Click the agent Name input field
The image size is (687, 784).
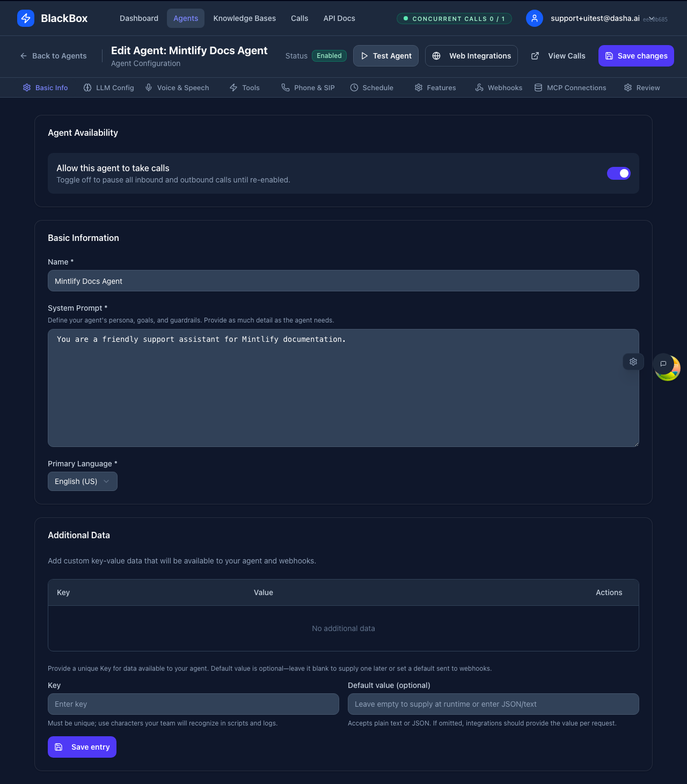click(343, 281)
